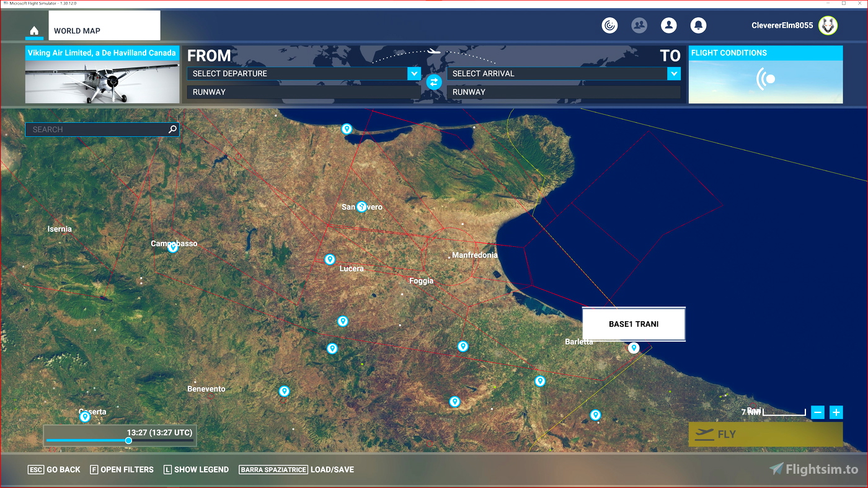Click the BASE1 TRANI tooltip label
868x488 pixels.
(x=634, y=324)
